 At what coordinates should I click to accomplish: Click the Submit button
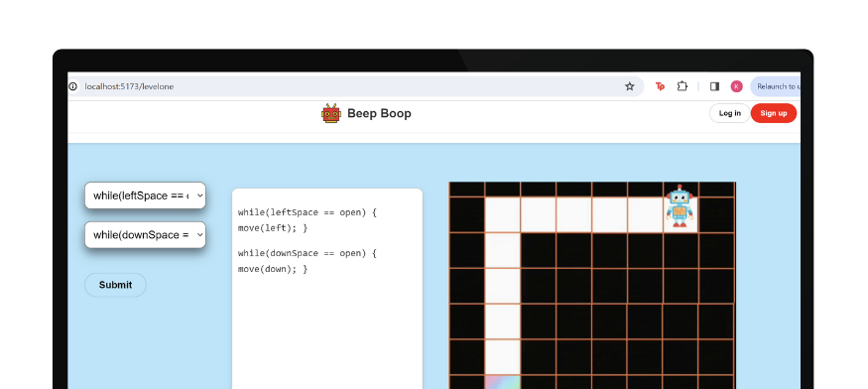tap(115, 285)
